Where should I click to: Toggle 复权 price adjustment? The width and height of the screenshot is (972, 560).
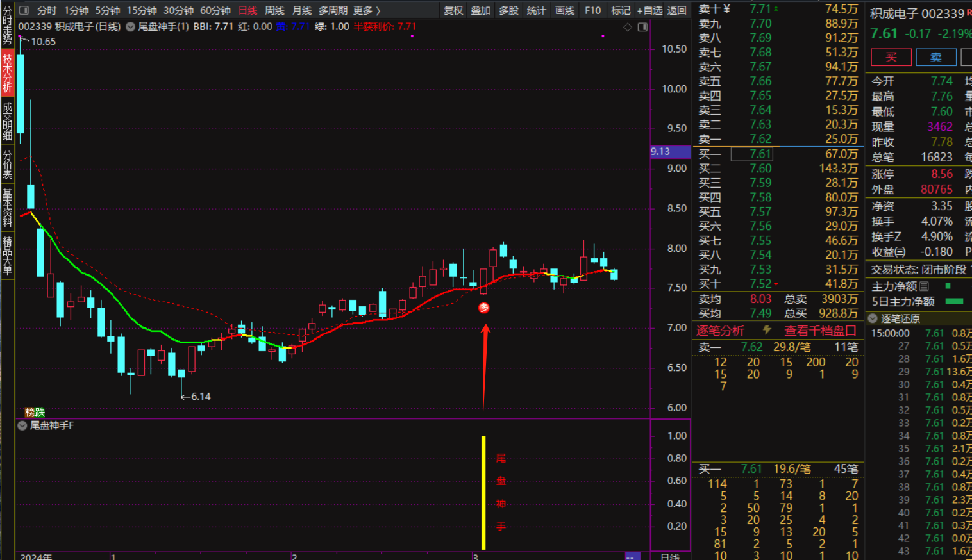click(453, 10)
